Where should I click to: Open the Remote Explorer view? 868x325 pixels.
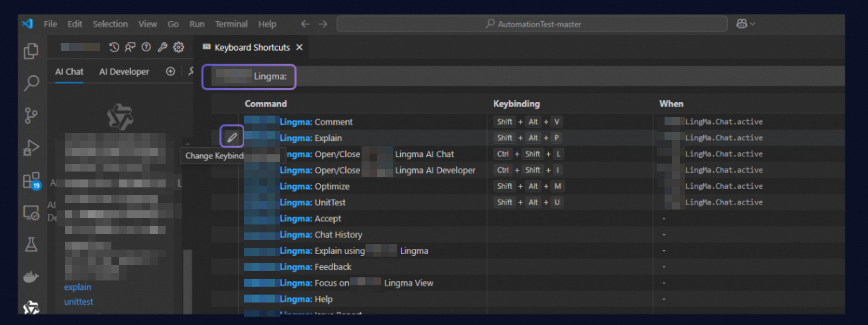click(31, 213)
